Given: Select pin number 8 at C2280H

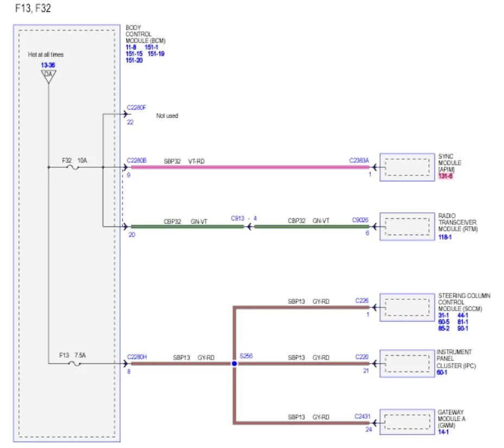Looking at the screenshot, I should tap(129, 371).
